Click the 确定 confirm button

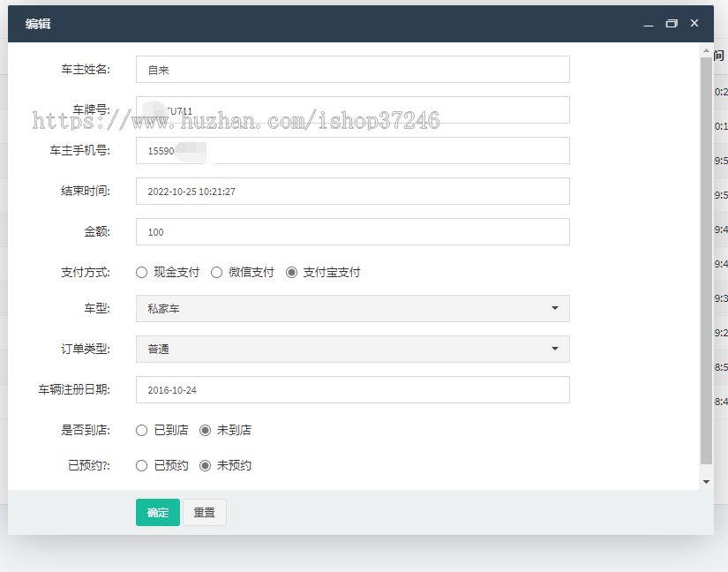point(158,513)
